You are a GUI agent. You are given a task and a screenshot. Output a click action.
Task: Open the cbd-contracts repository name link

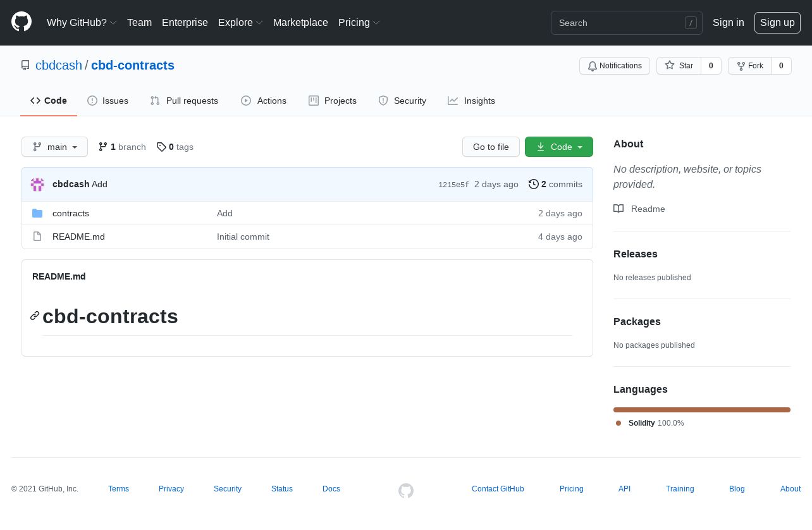[133, 65]
